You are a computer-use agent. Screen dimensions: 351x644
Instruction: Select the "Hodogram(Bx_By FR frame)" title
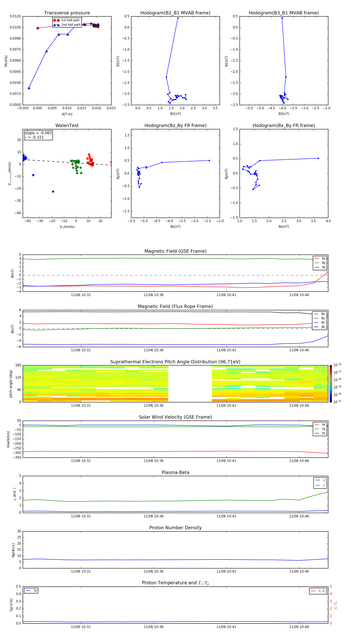coord(284,125)
